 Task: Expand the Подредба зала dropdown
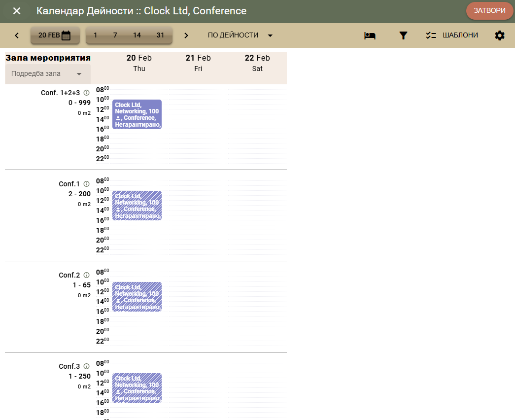(48, 74)
